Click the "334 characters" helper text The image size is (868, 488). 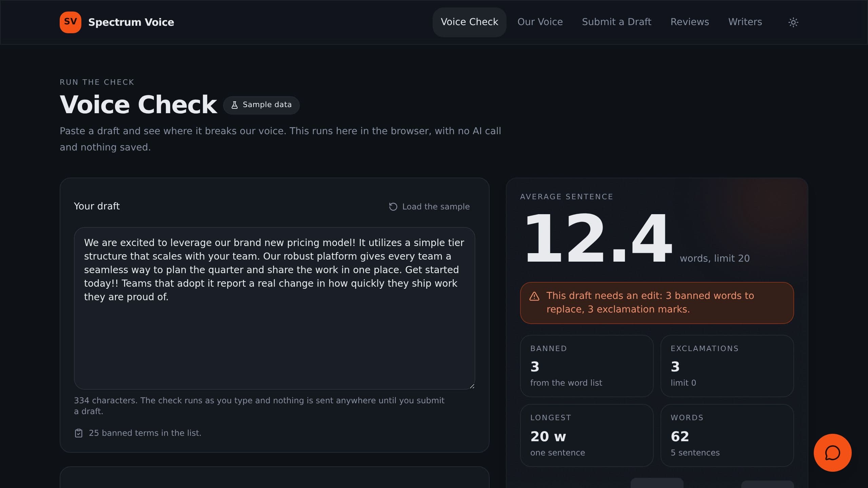click(259, 406)
